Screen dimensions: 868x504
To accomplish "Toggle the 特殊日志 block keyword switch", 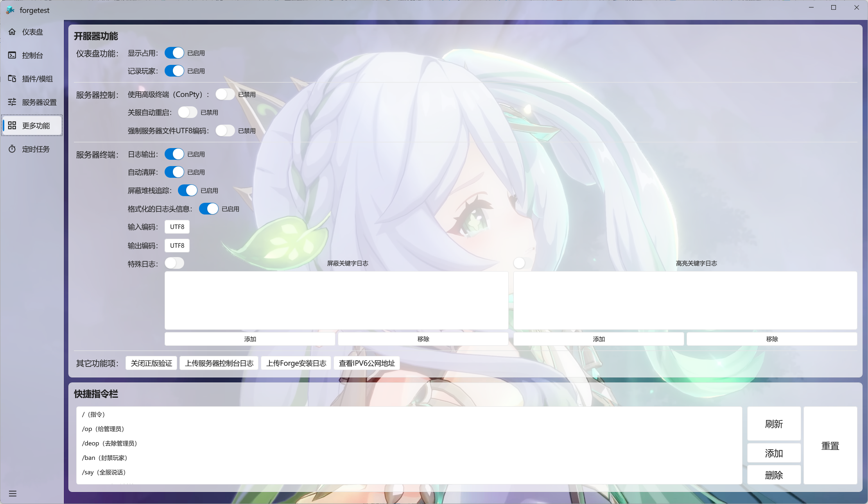I will pos(174,263).
